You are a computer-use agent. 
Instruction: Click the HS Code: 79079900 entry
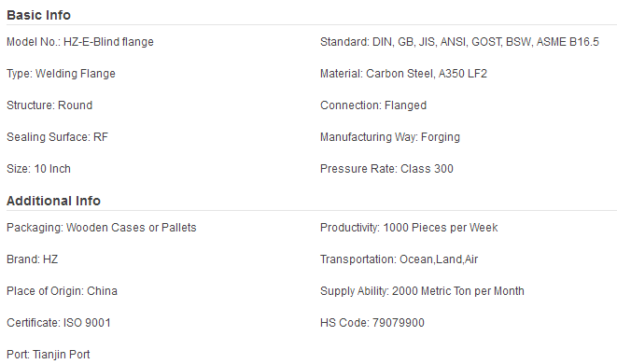[x=372, y=323]
